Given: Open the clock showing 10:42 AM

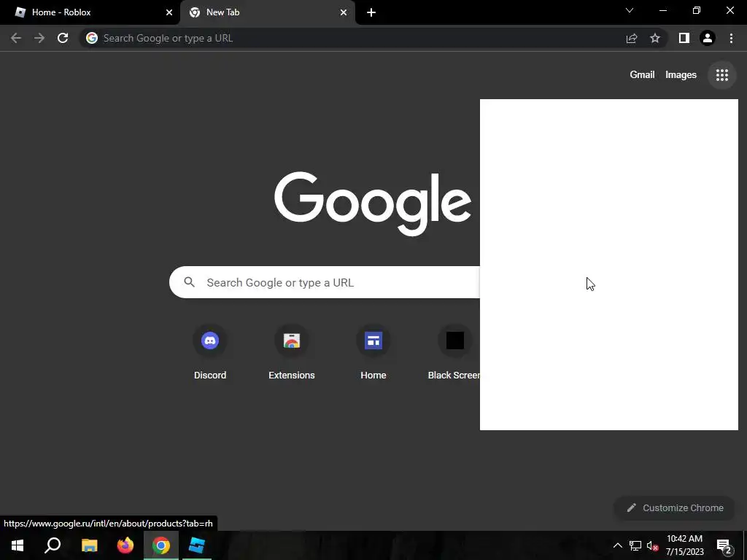Looking at the screenshot, I should (x=684, y=545).
